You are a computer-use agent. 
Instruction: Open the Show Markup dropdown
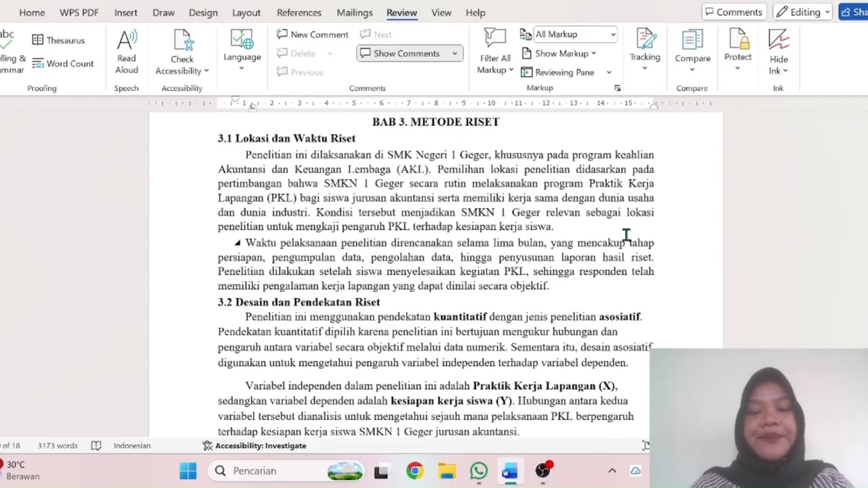559,54
